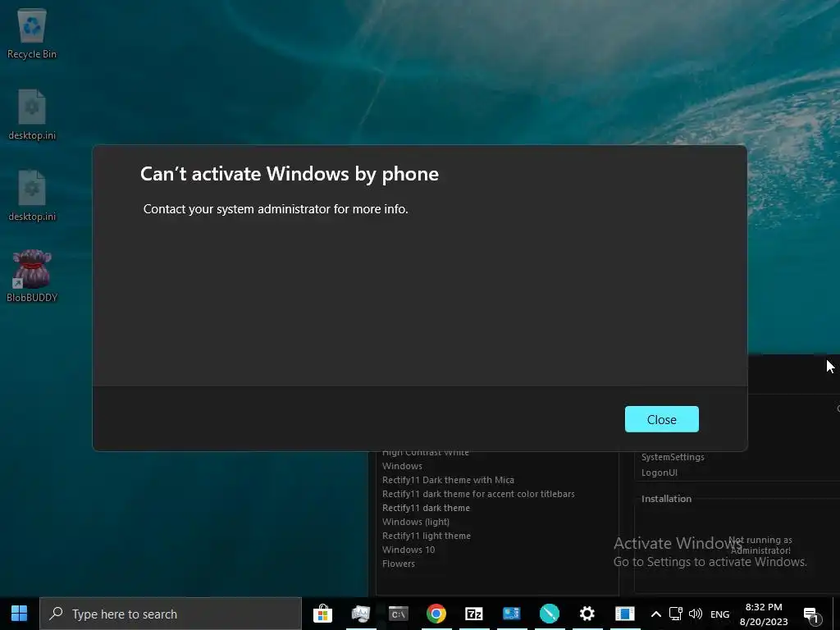Open the Windows Start menu
The width and height of the screenshot is (840, 630).
(20, 614)
